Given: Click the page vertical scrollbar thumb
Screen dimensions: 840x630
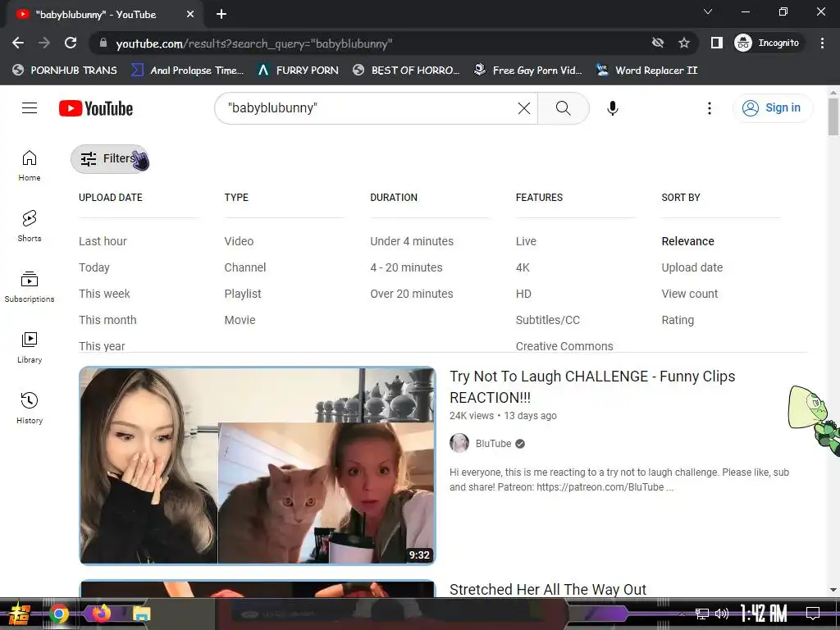Looking at the screenshot, I should 833,116.
